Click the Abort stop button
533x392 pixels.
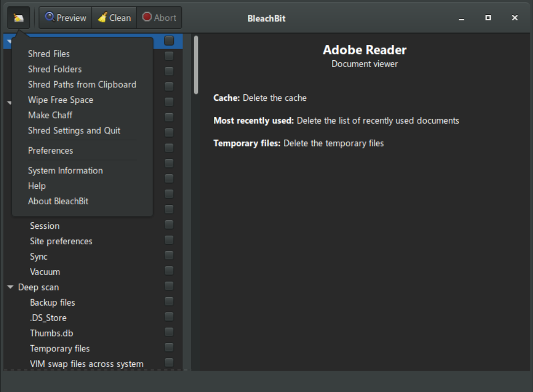[159, 18]
